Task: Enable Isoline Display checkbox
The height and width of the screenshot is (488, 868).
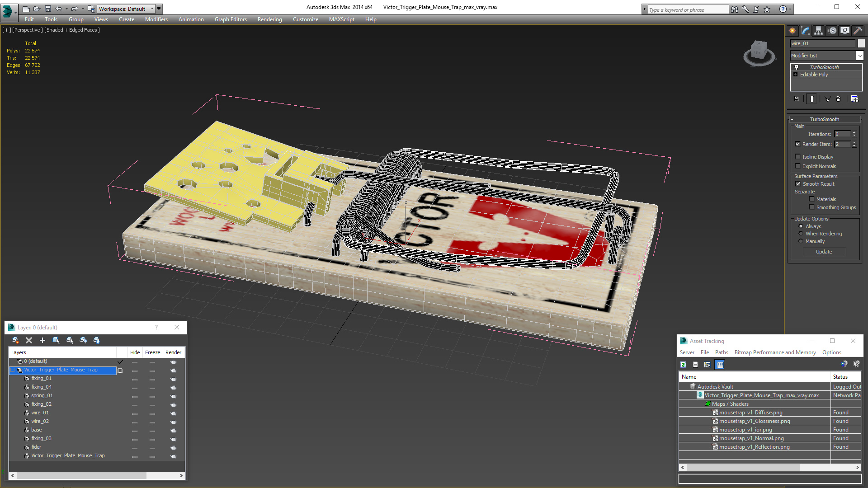Action: click(798, 157)
